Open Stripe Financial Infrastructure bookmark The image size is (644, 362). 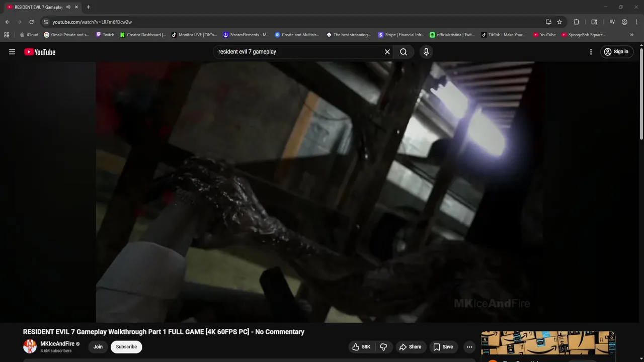tap(401, 35)
